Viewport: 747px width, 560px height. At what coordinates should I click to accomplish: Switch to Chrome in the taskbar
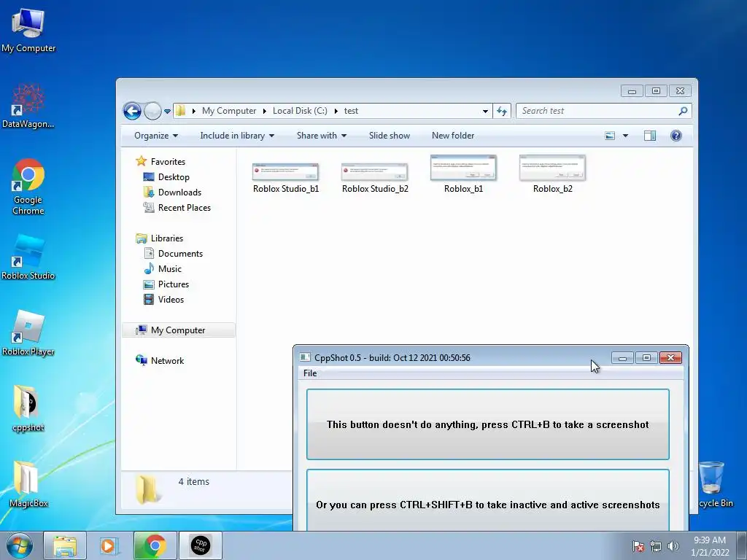(155, 545)
